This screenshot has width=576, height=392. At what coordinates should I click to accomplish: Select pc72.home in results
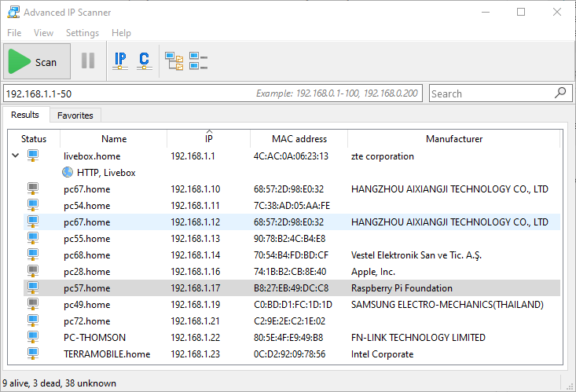coord(86,321)
